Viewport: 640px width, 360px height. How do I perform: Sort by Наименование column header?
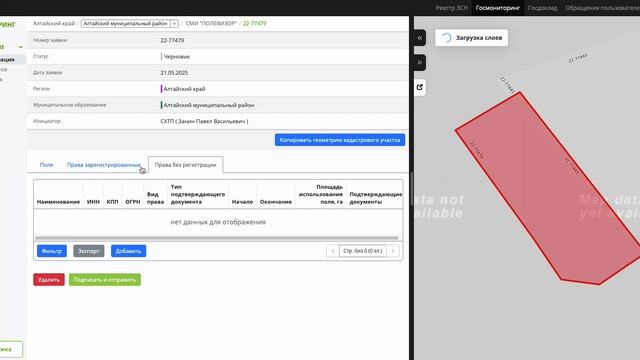tap(58, 202)
